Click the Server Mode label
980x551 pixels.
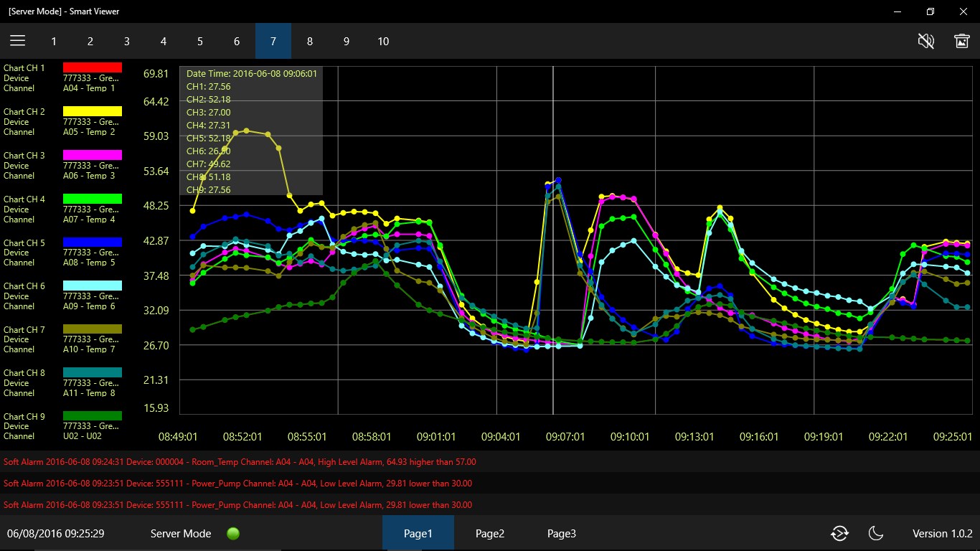[x=181, y=533]
